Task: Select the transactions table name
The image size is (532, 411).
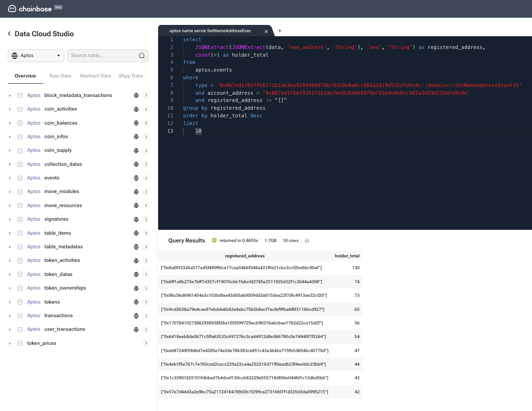Action: (x=58, y=315)
